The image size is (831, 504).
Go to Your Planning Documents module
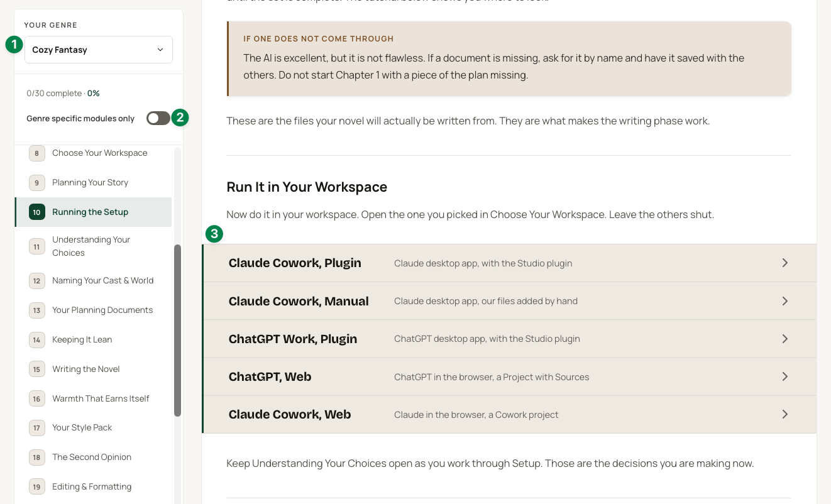point(93,310)
